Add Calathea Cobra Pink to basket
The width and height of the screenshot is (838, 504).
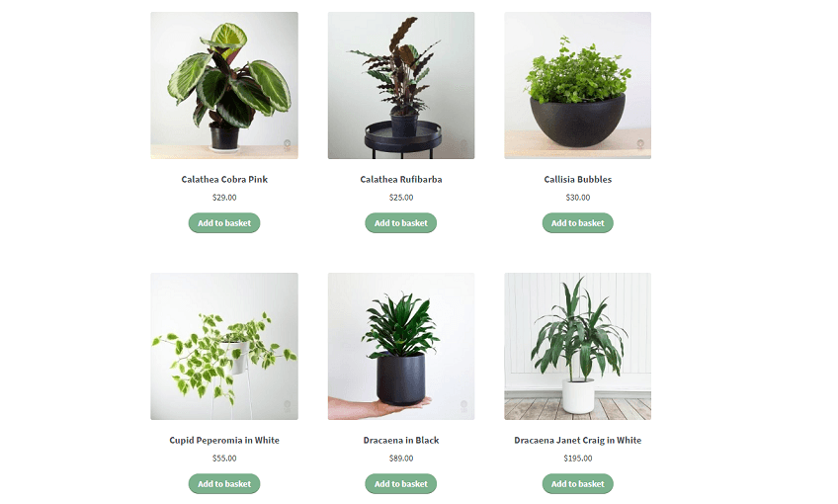224,223
